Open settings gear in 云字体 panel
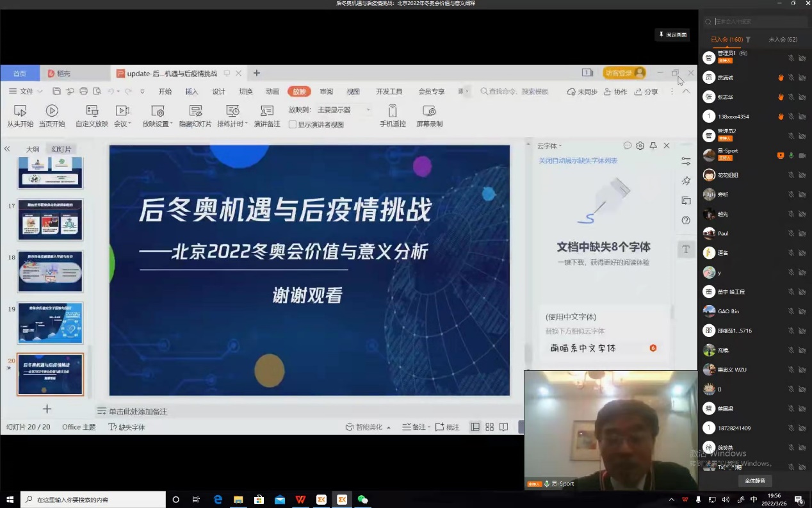812x508 pixels. tap(640, 146)
